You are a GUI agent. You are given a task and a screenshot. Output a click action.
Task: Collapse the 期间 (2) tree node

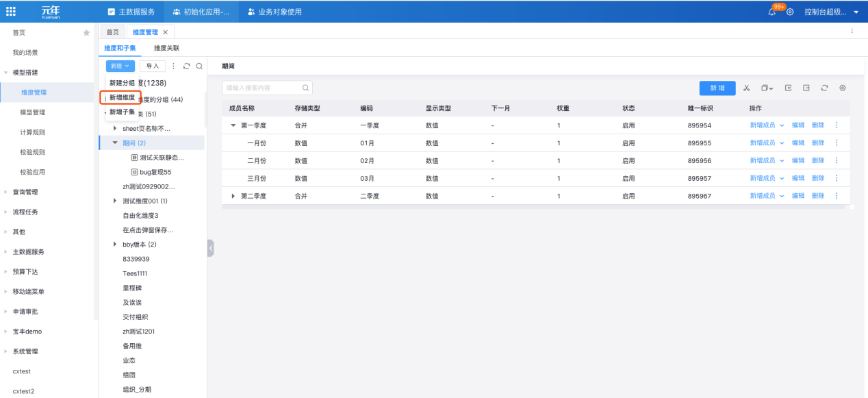click(x=115, y=143)
